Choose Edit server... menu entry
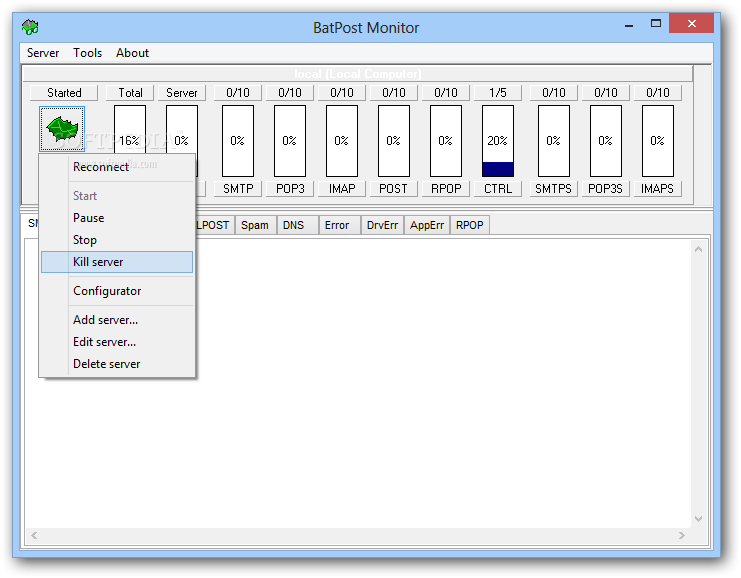The width and height of the screenshot is (741, 578). [117, 342]
